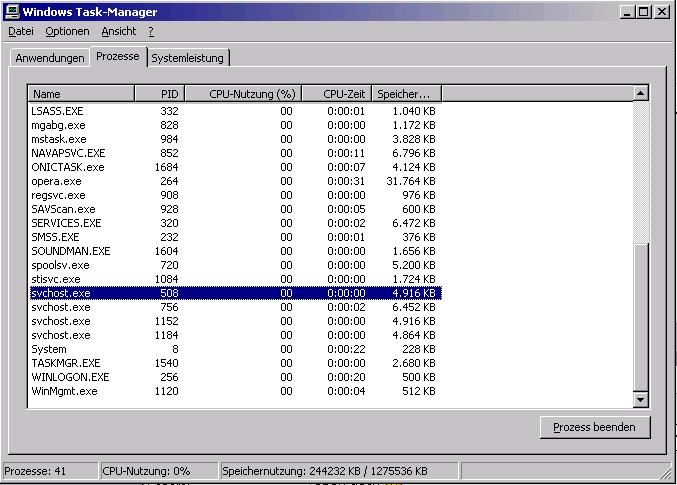Select the System process row
The height and width of the screenshot is (485, 677).
pos(235,349)
